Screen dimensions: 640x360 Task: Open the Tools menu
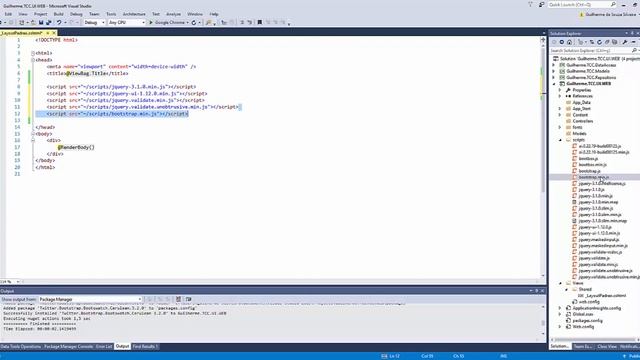(111, 14)
